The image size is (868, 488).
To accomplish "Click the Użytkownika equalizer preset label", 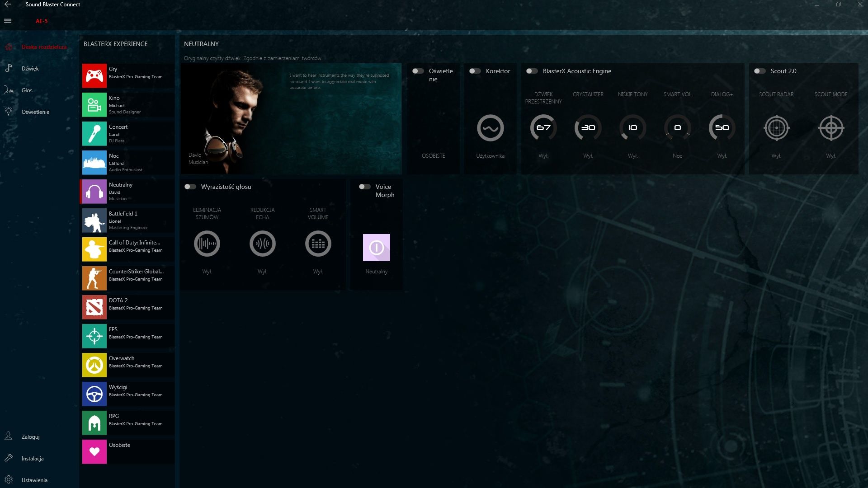I will [x=490, y=156].
